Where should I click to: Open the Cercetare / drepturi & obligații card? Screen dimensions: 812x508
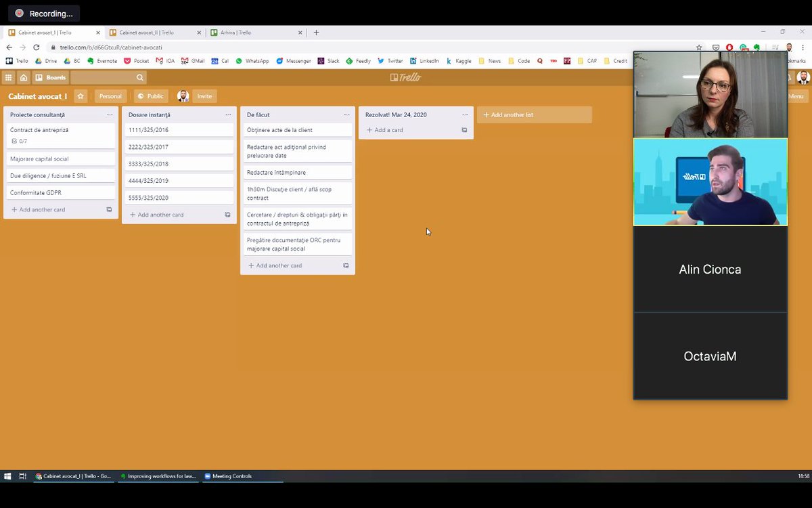(x=298, y=219)
